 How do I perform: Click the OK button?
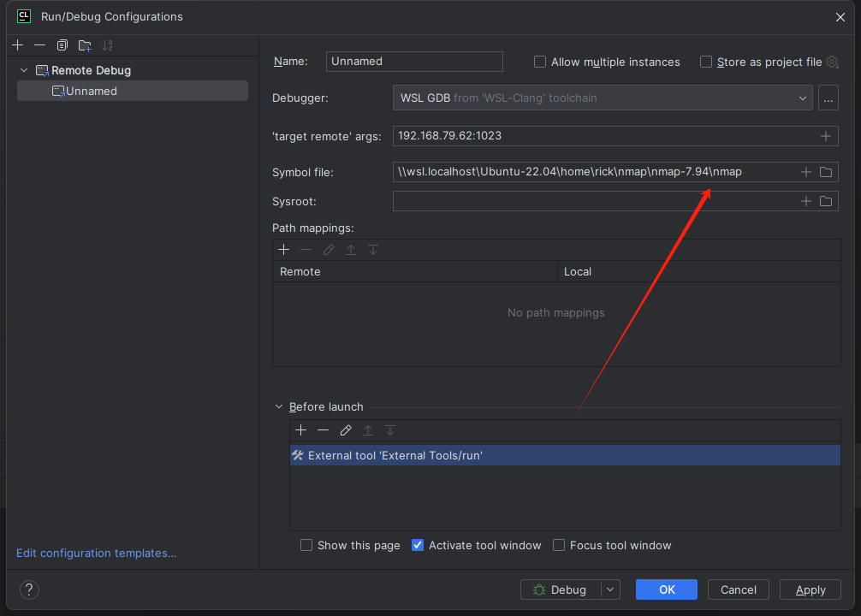(x=666, y=589)
